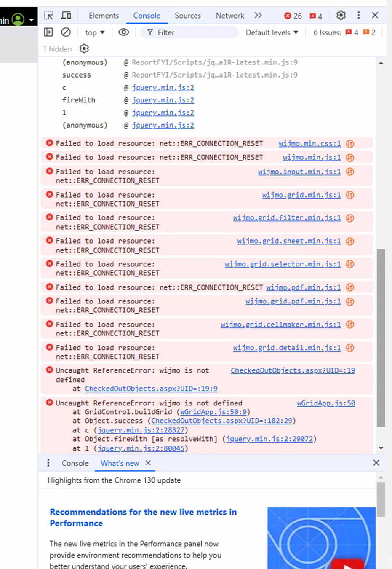
Task: Activate the inspect element picker icon
Action: (49, 16)
